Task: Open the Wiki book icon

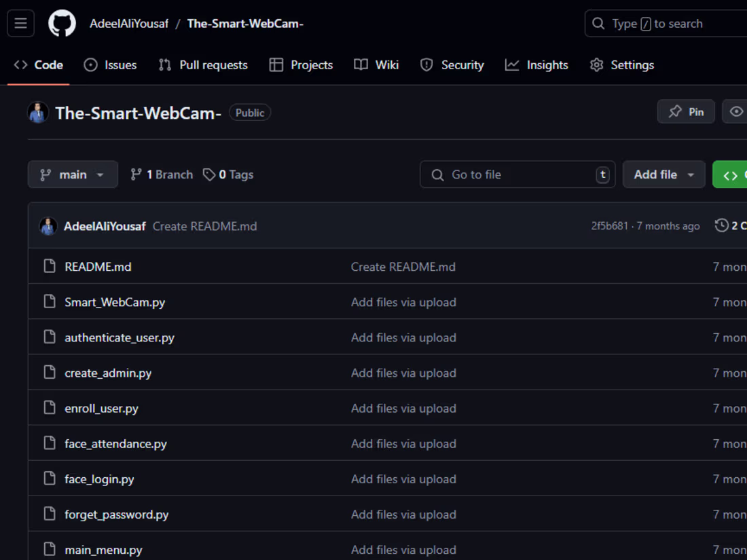Action: click(x=359, y=64)
